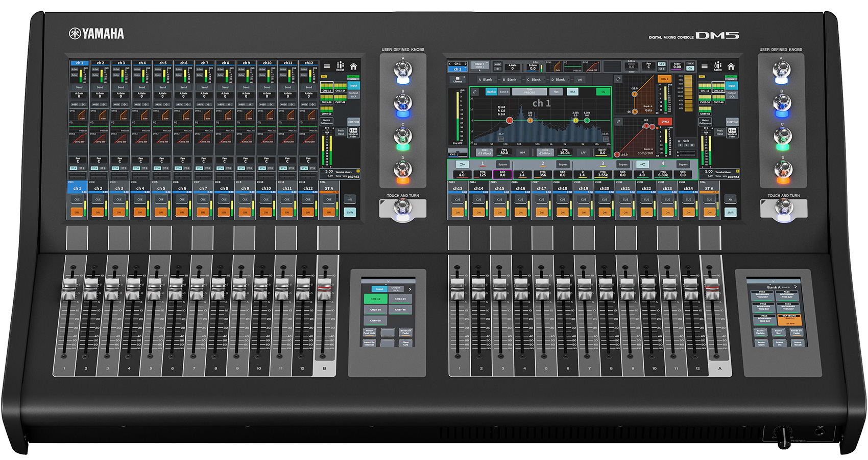Viewport: 868px width, 460px height.
Task: Toggle phase invert icon in ch 1 header
Action: [497, 68]
